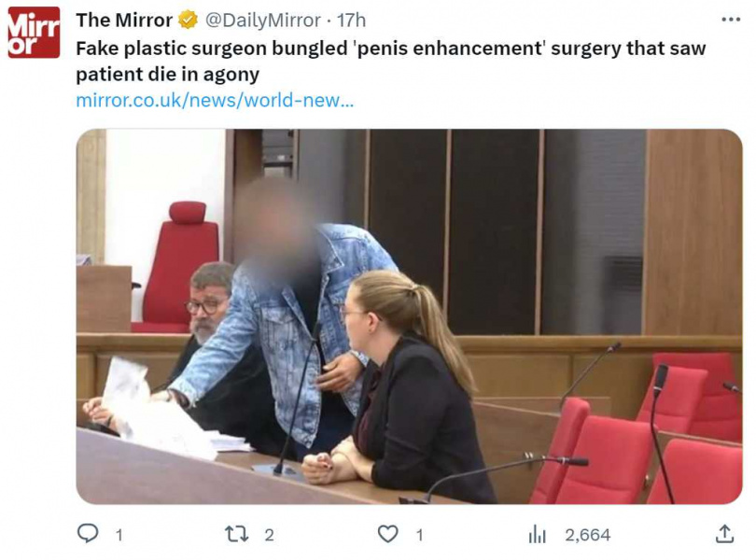Repost the tweet using the retweet icon
Viewport: 756px width, 560px height.
tap(237, 534)
